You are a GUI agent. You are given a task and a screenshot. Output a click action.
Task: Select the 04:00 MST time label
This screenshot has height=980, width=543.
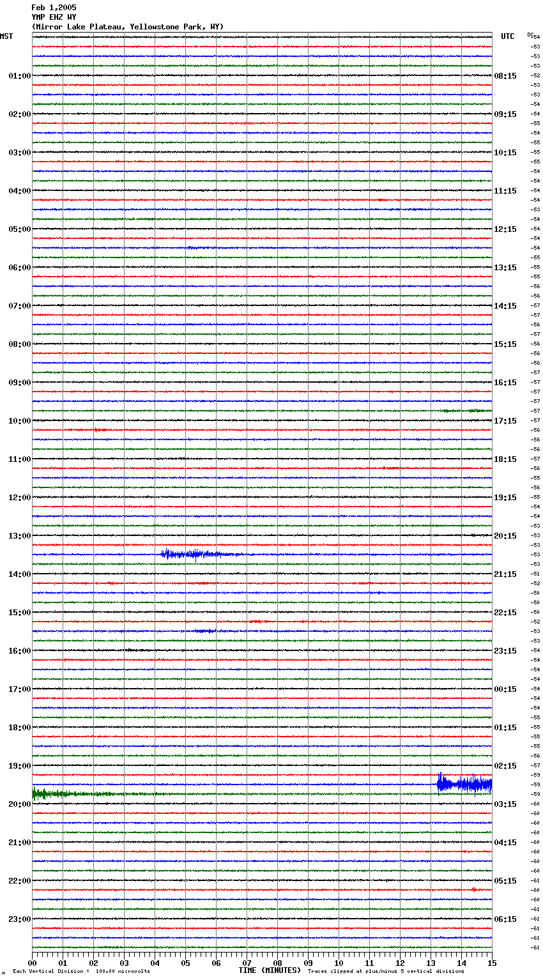20,191
